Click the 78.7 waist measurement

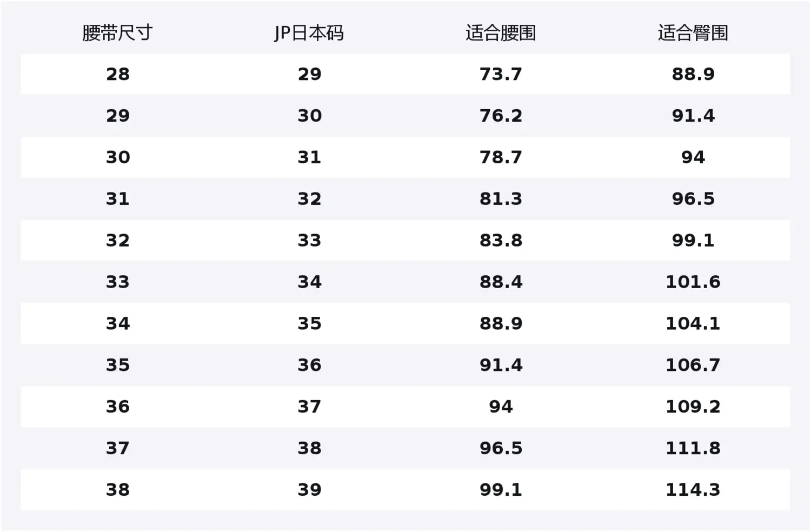(x=501, y=157)
